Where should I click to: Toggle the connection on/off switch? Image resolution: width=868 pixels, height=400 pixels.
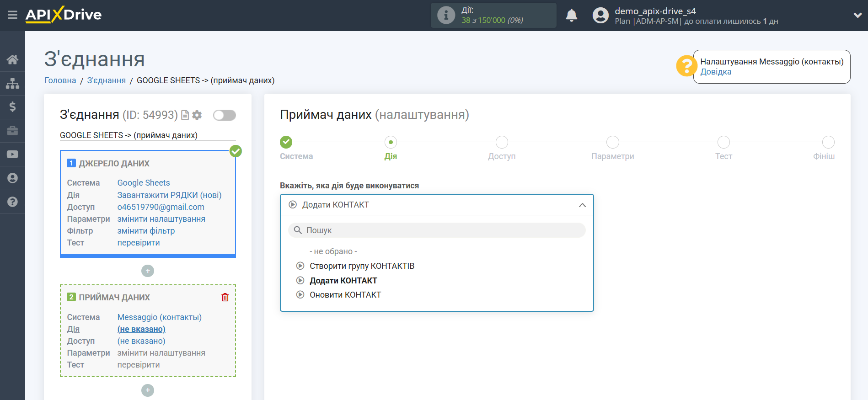coord(225,115)
